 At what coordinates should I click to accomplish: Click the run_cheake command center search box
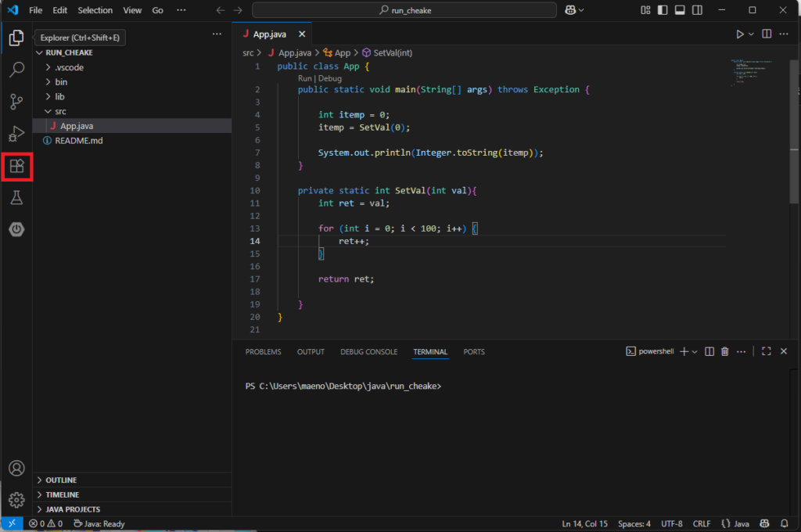click(404, 10)
